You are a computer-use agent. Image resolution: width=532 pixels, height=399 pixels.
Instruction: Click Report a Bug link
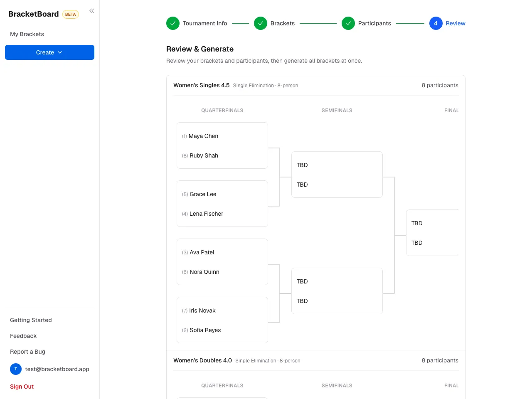27,352
